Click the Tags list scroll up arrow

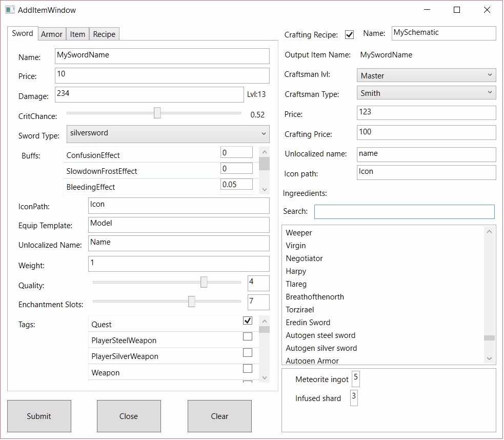pyautogui.click(x=264, y=321)
